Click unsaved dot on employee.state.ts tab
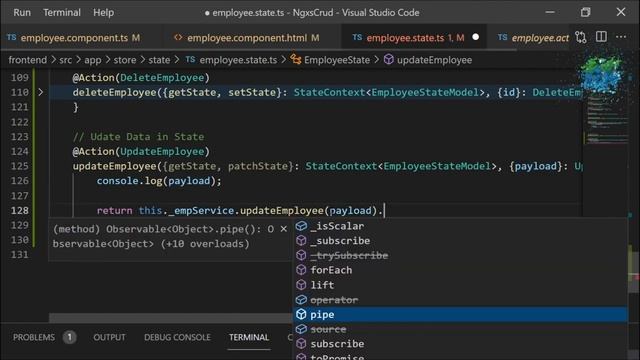The image size is (640, 360). pos(476,37)
